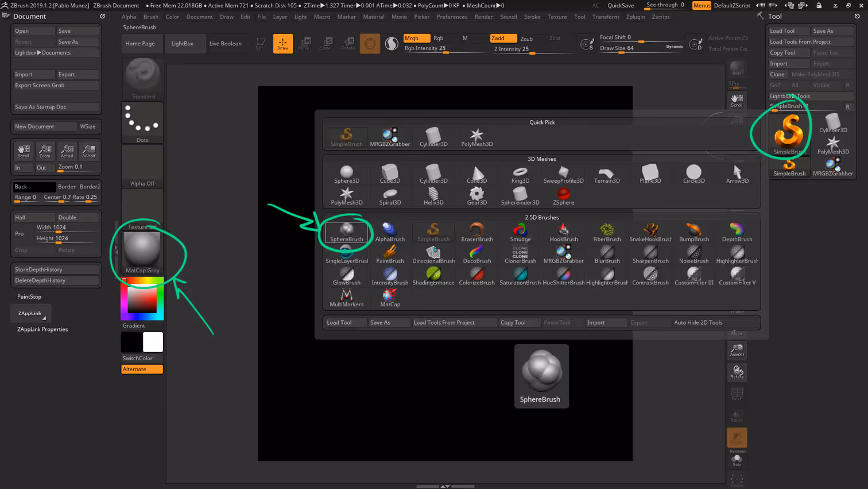Click StoreDepthHistory button

56,269
